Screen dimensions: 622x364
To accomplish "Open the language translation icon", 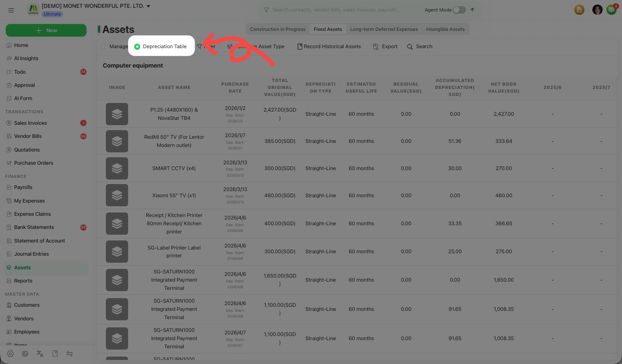I will coord(40,354).
